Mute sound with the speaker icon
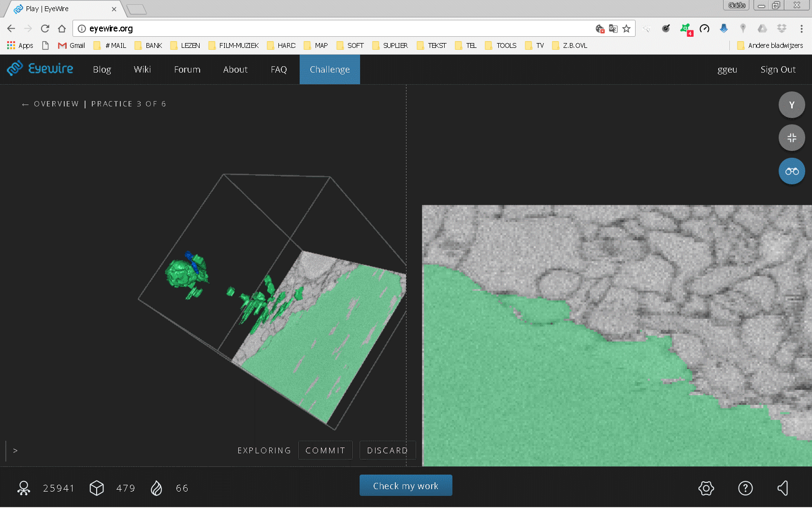The width and height of the screenshot is (812, 508). point(783,488)
